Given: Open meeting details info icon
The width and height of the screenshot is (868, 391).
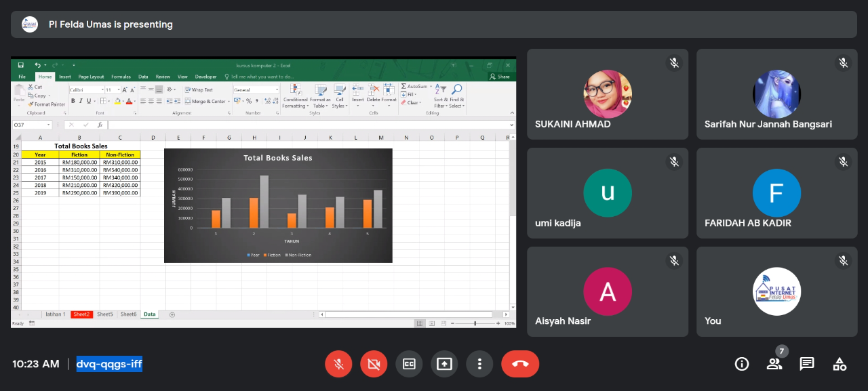Looking at the screenshot, I should pos(742,364).
